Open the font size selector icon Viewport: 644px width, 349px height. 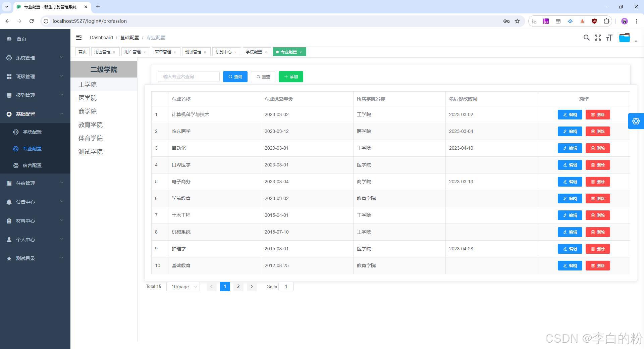click(x=609, y=38)
